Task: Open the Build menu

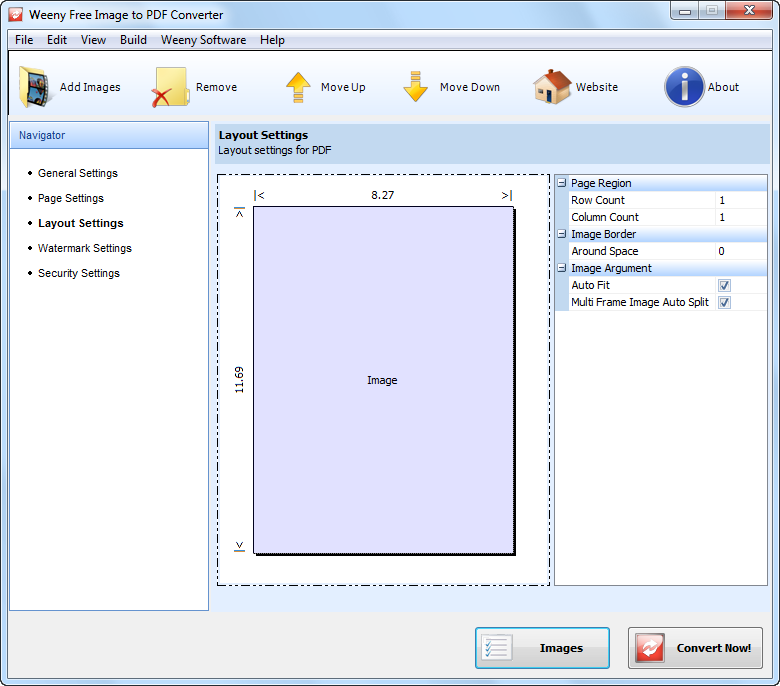Action: (x=133, y=40)
